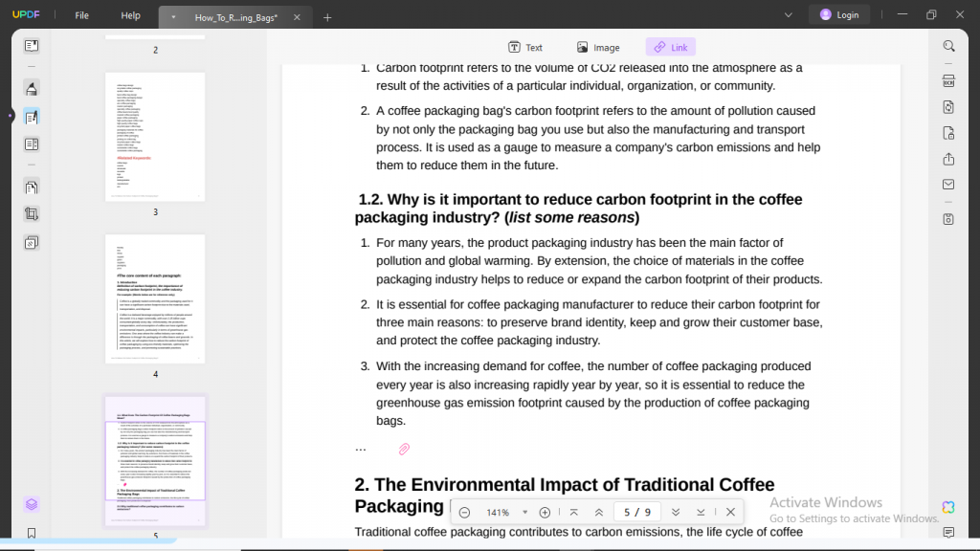Viewport: 980px width, 551px height.
Task: Click the Save as Other icon
Action: pos(948,219)
